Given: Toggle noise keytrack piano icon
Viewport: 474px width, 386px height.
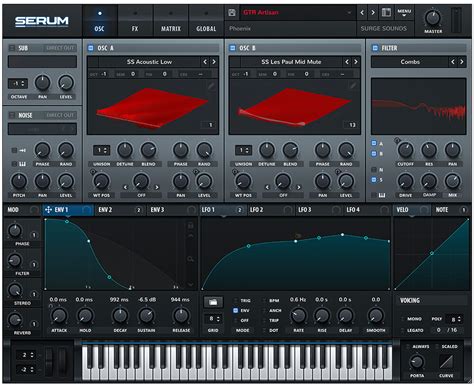Looking at the screenshot, I should [x=22, y=164].
